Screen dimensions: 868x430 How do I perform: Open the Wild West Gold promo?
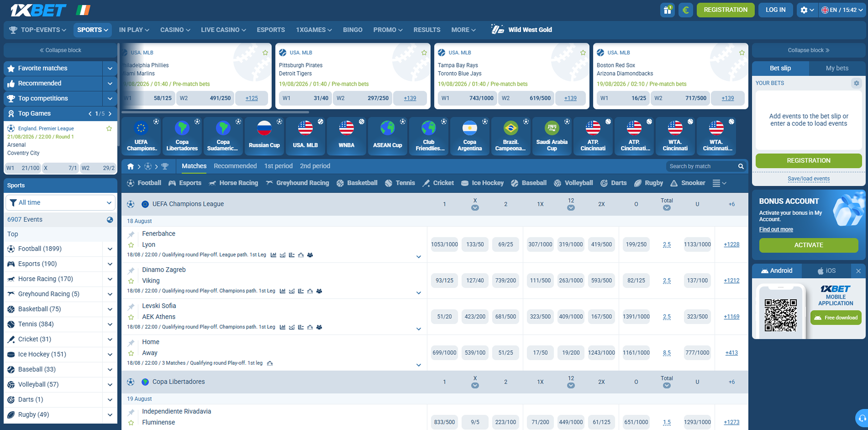click(x=521, y=30)
